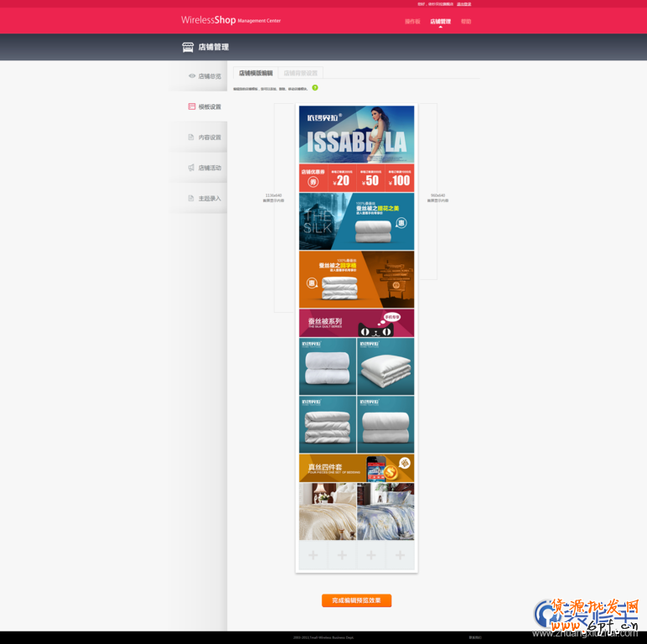Click the 真丝四件套 orange banner
Screen dimensions: 647x644
(356, 468)
